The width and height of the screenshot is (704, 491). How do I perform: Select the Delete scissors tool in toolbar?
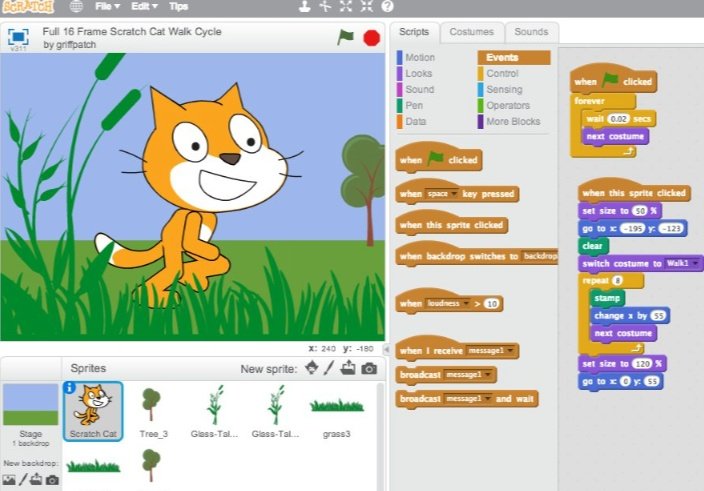(x=325, y=6)
